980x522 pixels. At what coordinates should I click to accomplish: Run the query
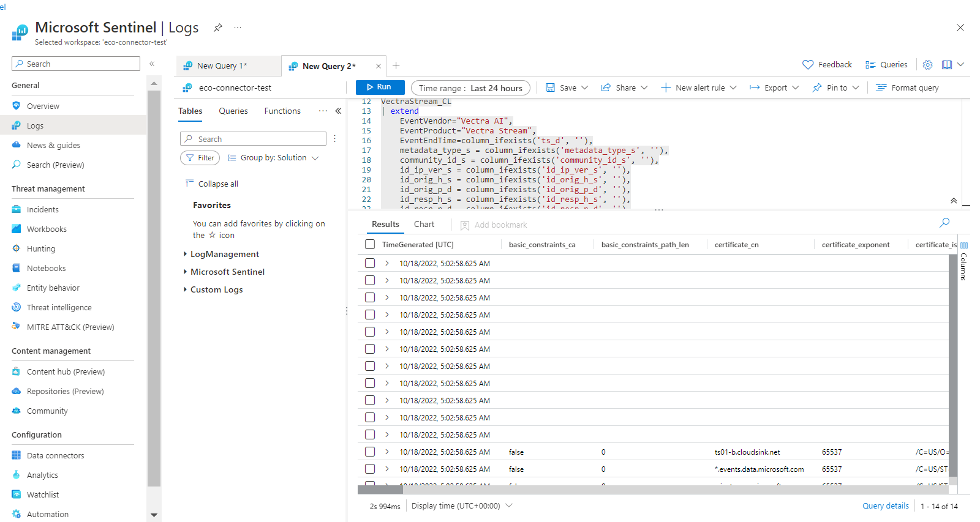click(x=380, y=88)
